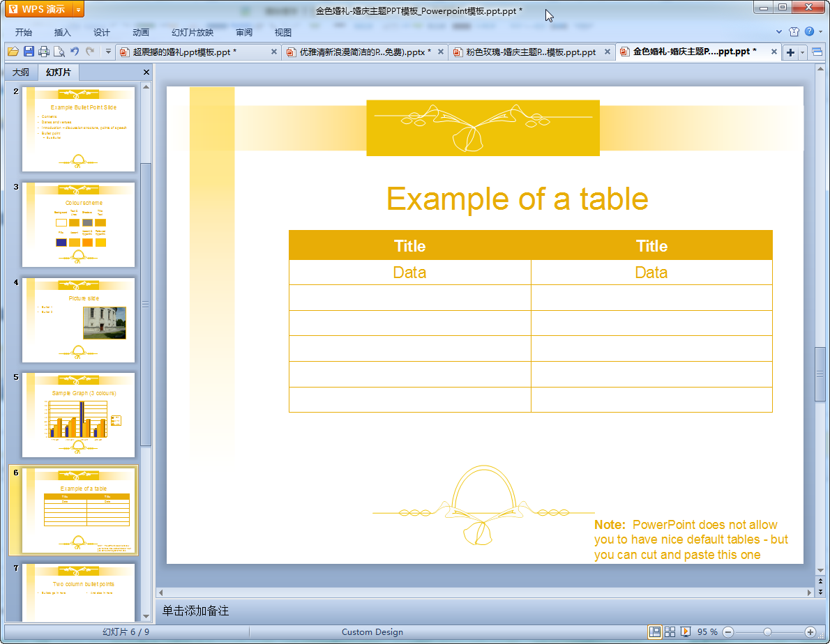Screen dimensions: 830x644
Task: Open the 插入 ribbon tab
Action: coord(63,32)
